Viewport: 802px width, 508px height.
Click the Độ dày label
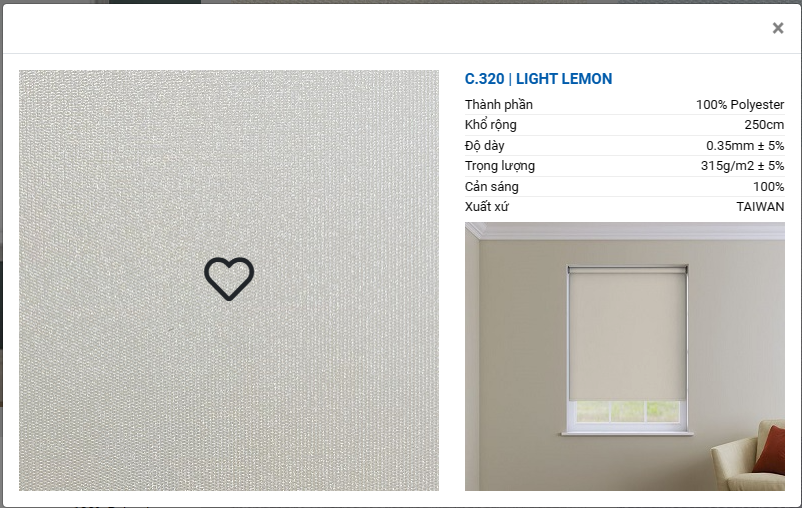click(x=484, y=146)
